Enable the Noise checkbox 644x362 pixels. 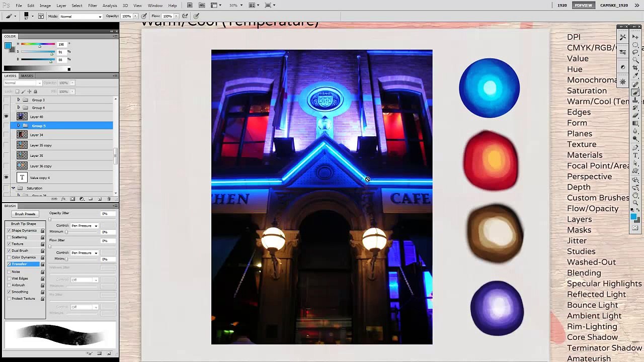point(9,271)
